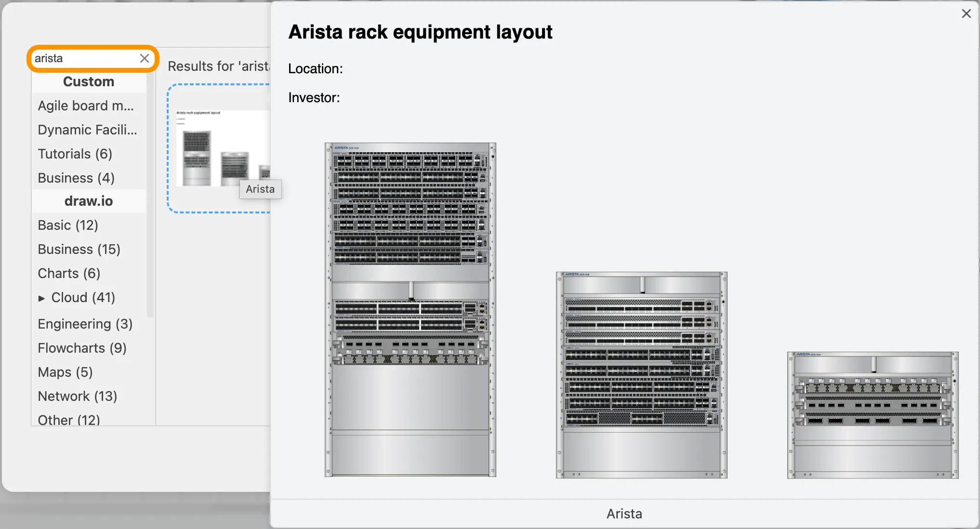The image size is (980, 529).
Task: Open Business (15) under draw.io
Action: (89, 249)
